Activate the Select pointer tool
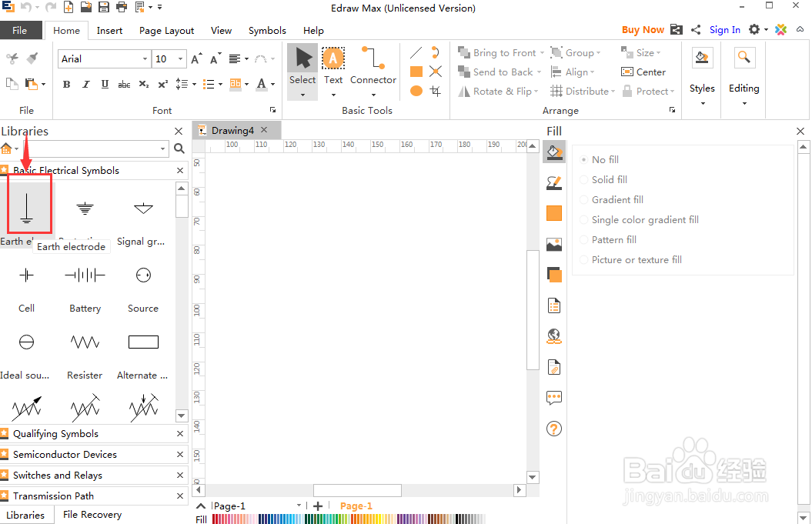 (x=302, y=72)
